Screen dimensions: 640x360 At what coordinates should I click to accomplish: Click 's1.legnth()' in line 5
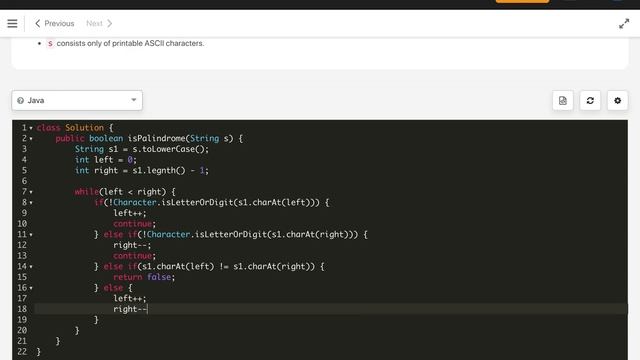coord(159,170)
